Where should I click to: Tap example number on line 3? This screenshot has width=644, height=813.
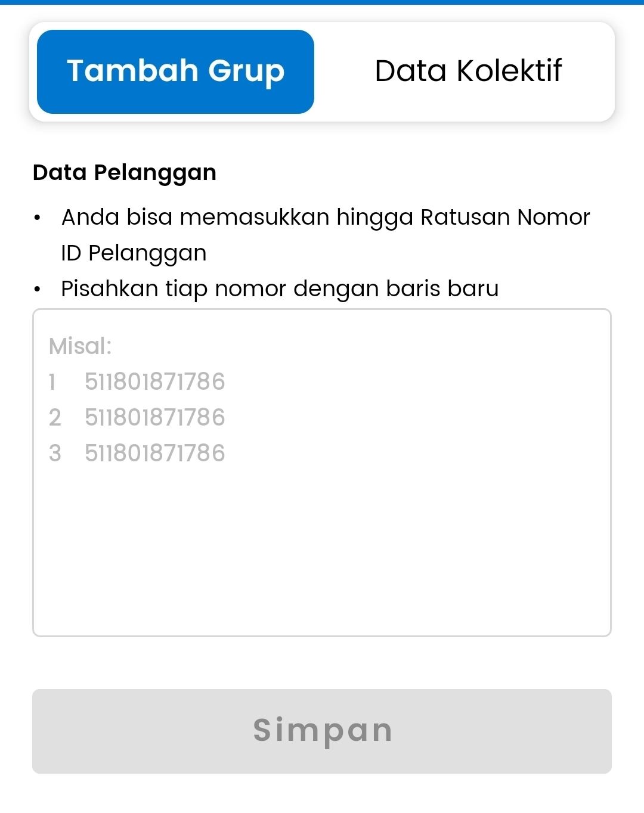pyautogui.click(x=155, y=454)
